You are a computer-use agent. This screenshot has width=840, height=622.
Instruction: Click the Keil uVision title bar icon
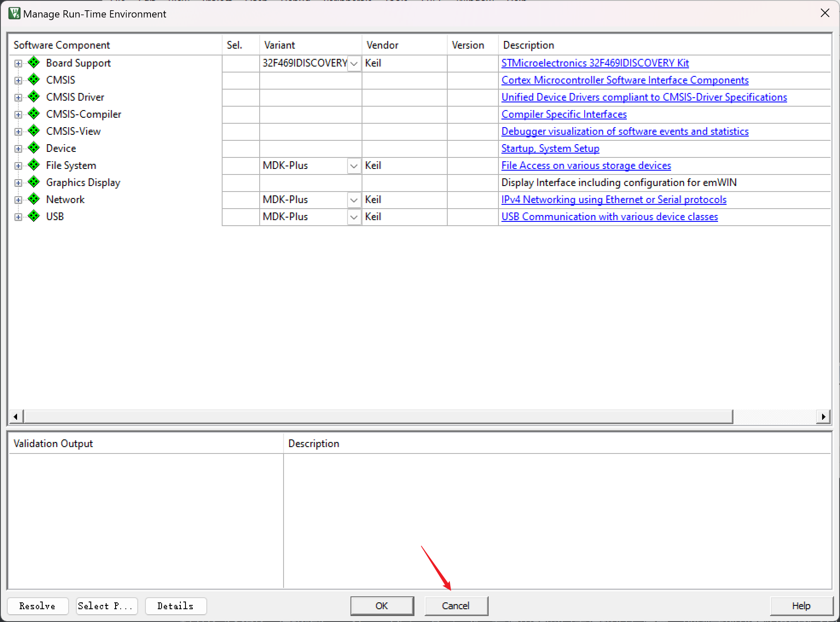[14, 14]
